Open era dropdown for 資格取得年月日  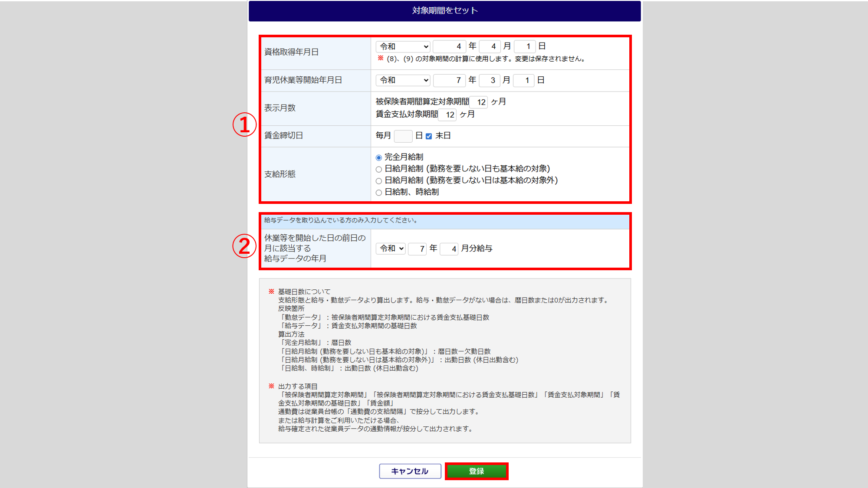point(403,46)
